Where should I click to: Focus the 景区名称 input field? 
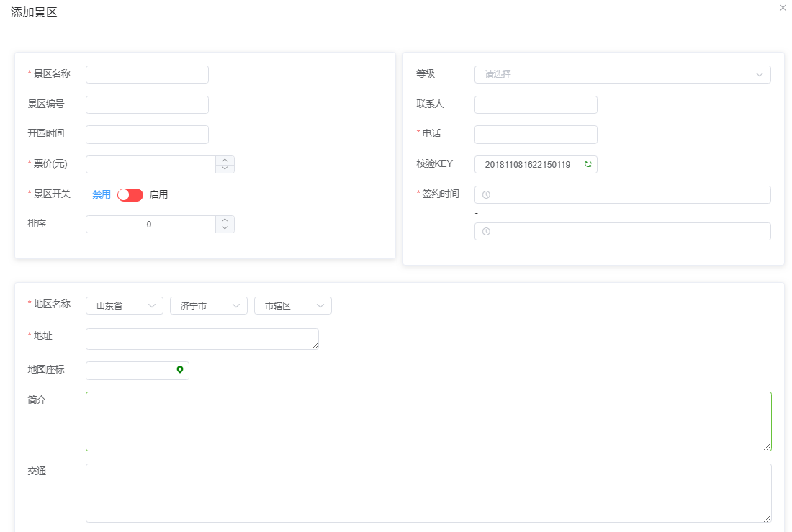tap(147, 74)
